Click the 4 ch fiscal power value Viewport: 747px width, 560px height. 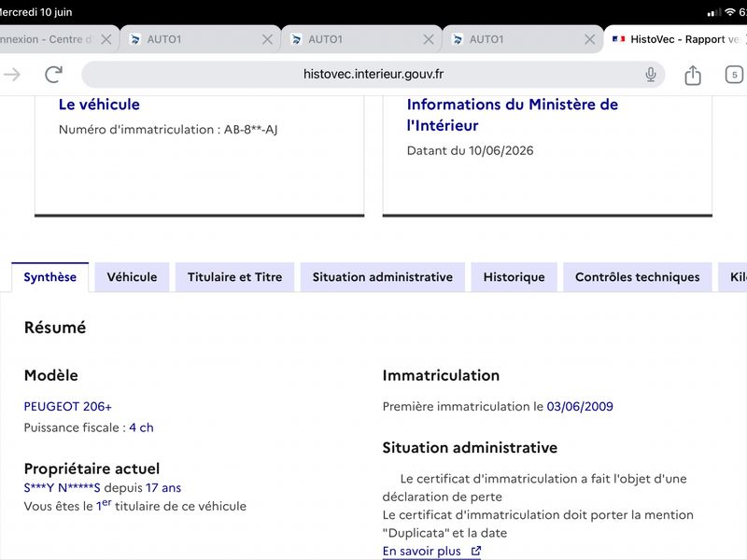(x=142, y=427)
